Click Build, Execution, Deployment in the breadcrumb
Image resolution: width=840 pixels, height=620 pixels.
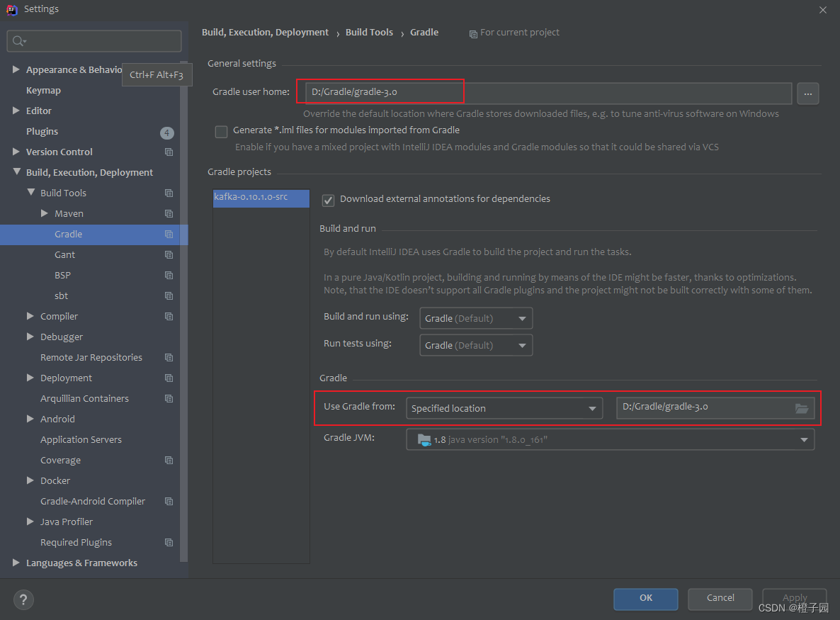tap(265, 32)
